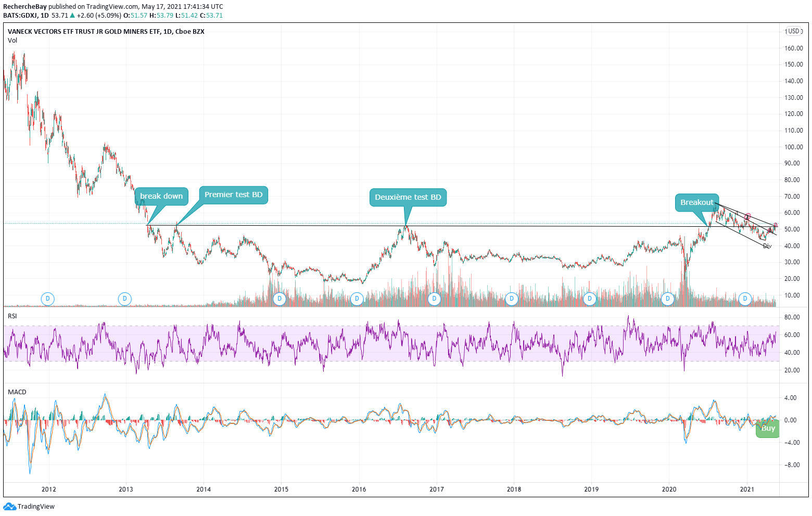The width and height of the screenshot is (812, 516).
Task: Click the RSI indicator label
Action: coord(12,316)
